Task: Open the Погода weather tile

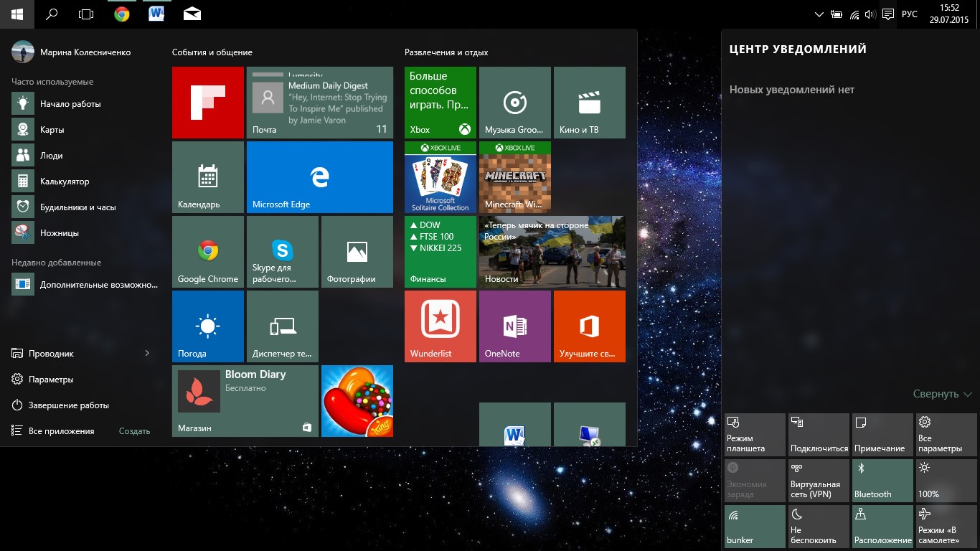Action: coord(208,326)
